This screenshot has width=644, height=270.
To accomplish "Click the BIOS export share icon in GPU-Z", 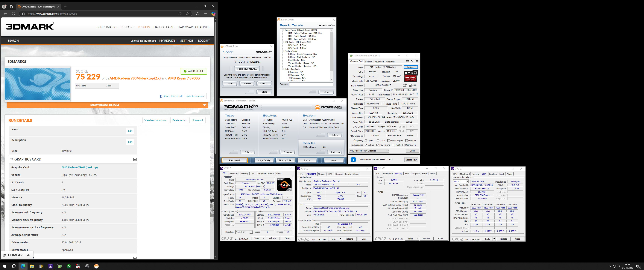I will [x=405, y=85].
